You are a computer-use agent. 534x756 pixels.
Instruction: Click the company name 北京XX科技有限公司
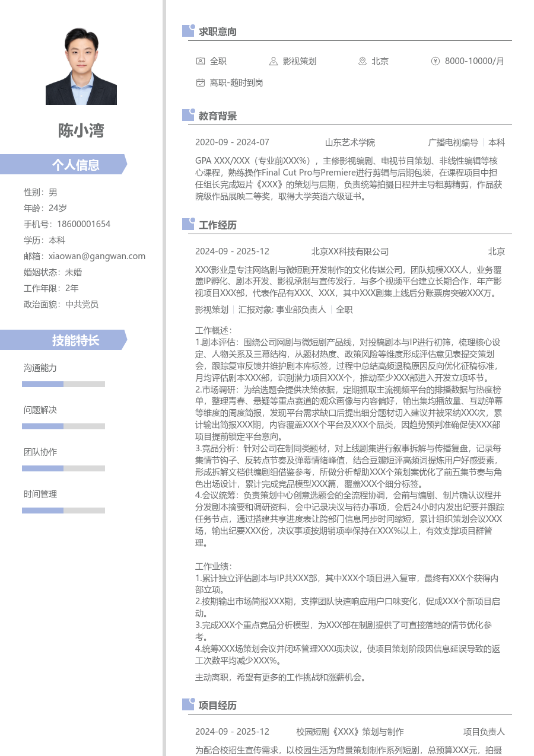pos(350,251)
